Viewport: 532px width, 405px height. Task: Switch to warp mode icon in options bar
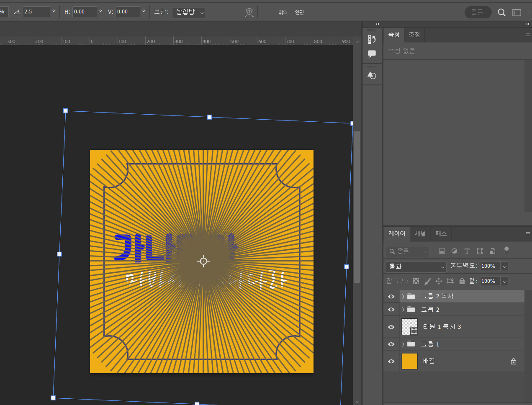[249, 13]
